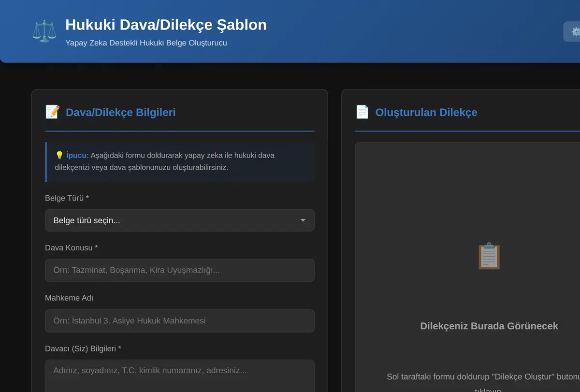
Task: Click the Oluşturulan Dilekçe heading
Action: [426, 112]
